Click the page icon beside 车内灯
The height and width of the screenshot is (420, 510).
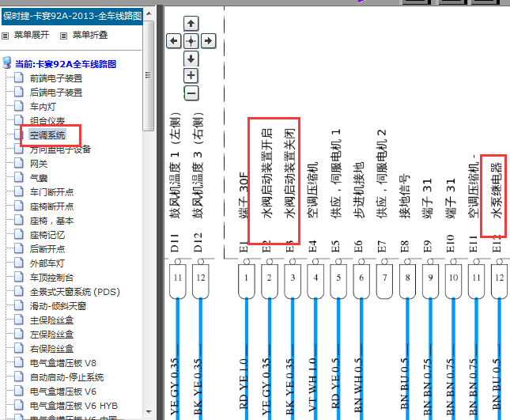click(x=19, y=106)
